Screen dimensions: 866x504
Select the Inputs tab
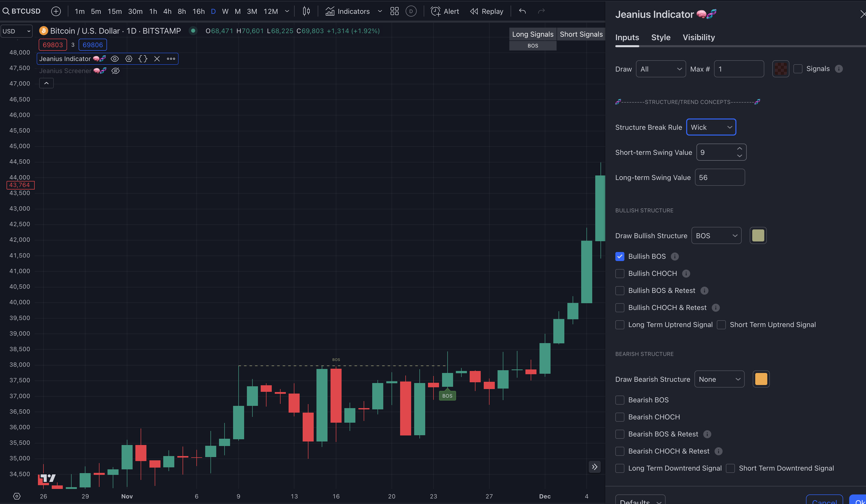627,37
